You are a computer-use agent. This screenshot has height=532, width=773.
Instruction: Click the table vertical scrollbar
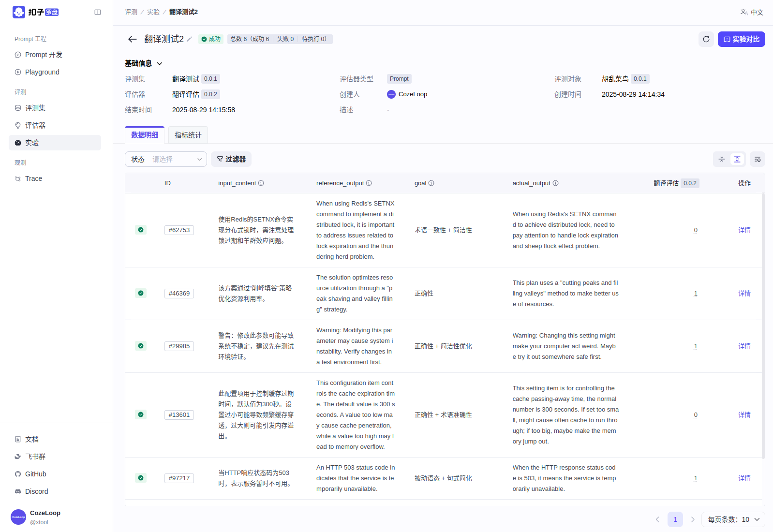coord(763,324)
